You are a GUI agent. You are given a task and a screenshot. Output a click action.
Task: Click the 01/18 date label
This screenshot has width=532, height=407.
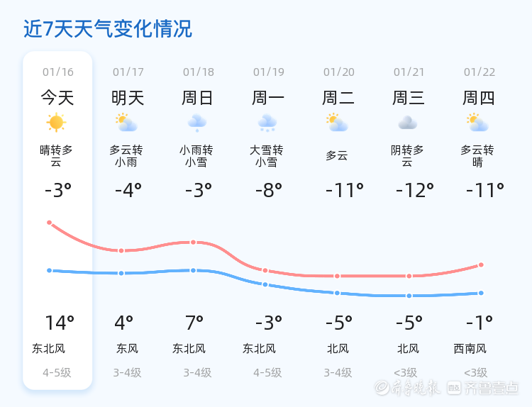(x=198, y=72)
